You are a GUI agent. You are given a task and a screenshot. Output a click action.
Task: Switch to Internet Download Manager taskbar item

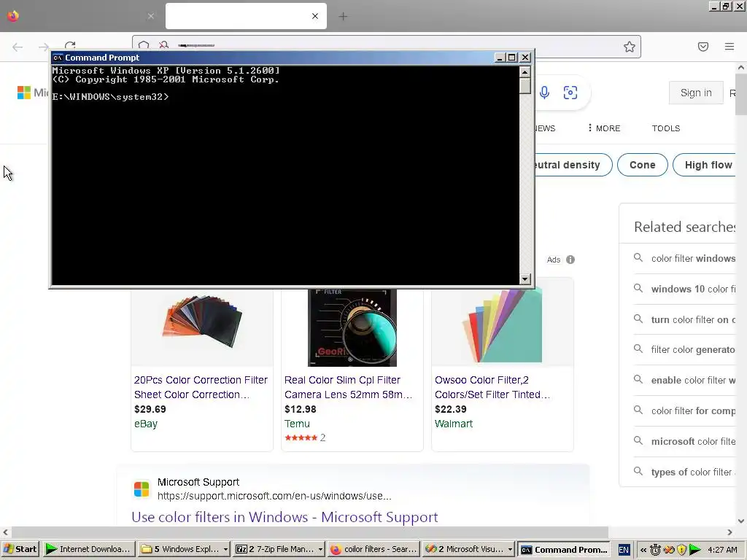[88, 549]
